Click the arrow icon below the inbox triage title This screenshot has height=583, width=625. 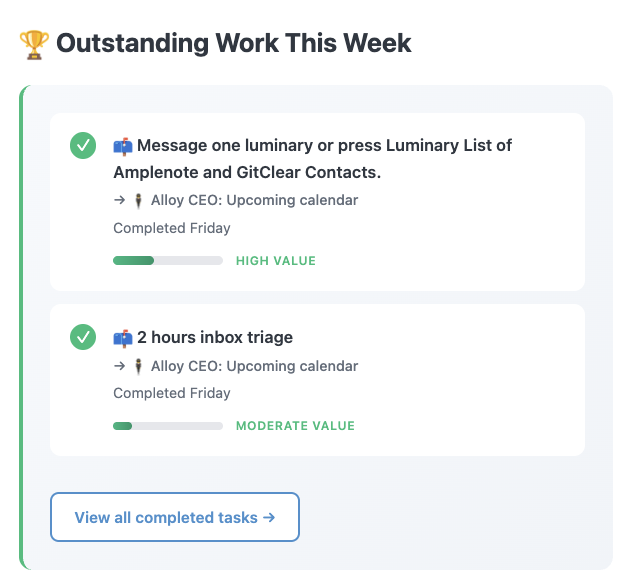pyautogui.click(x=120, y=366)
